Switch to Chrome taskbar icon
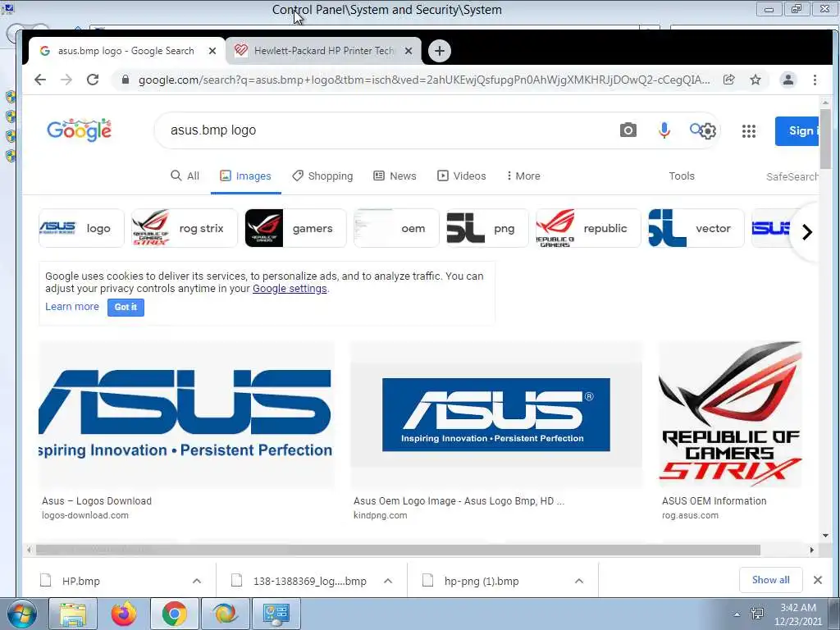The height and width of the screenshot is (630, 840). pos(174,614)
